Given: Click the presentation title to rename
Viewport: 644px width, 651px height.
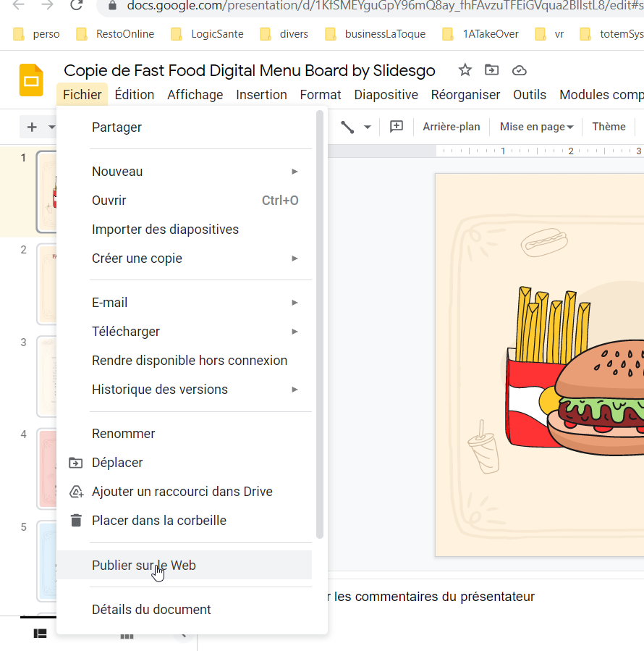Looking at the screenshot, I should point(250,70).
